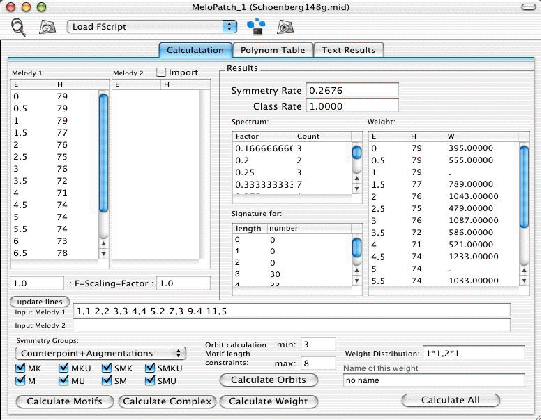
Task: Uncheck the SMKU symmetry checkbox
Action: click(x=150, y=368)
